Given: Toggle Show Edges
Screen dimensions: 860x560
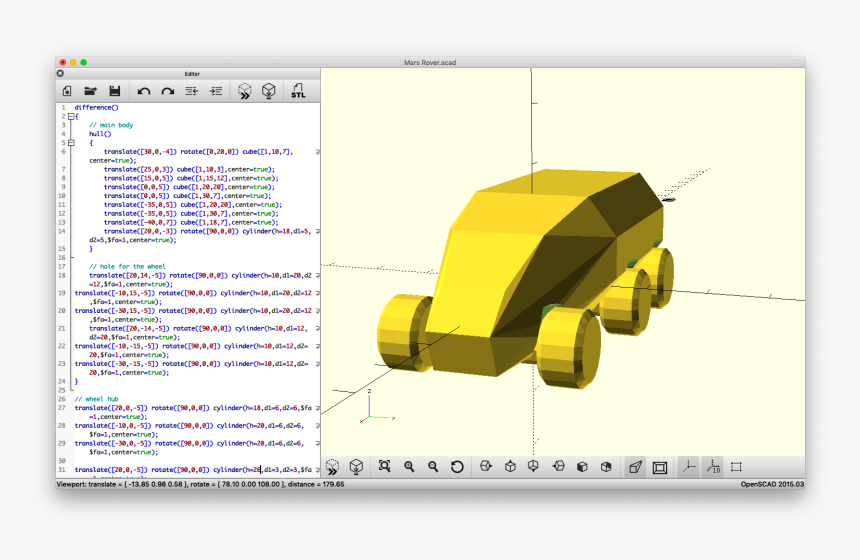Looking at the screenshot, I should pos(737,467).
